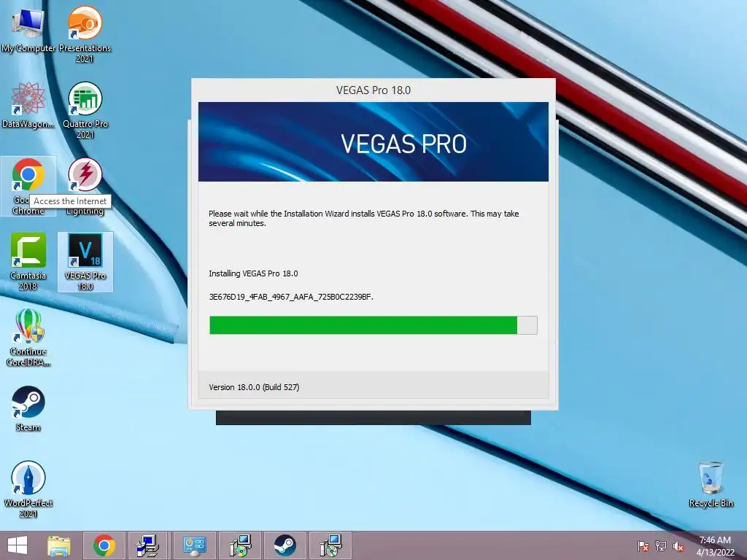The width and height of the screenshot is (747, 560).
Task: Switch to Chrome in the taskbar
Action: (x=104, y=545)
